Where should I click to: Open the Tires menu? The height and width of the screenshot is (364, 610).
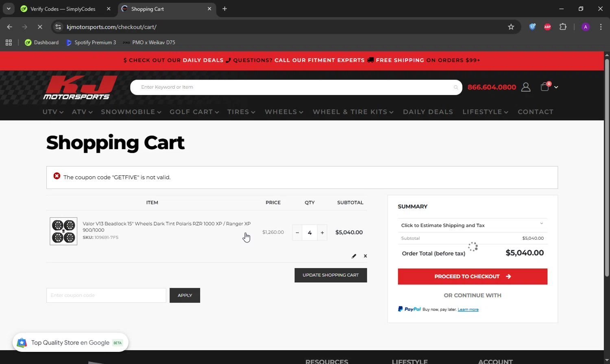pos(241,112)
